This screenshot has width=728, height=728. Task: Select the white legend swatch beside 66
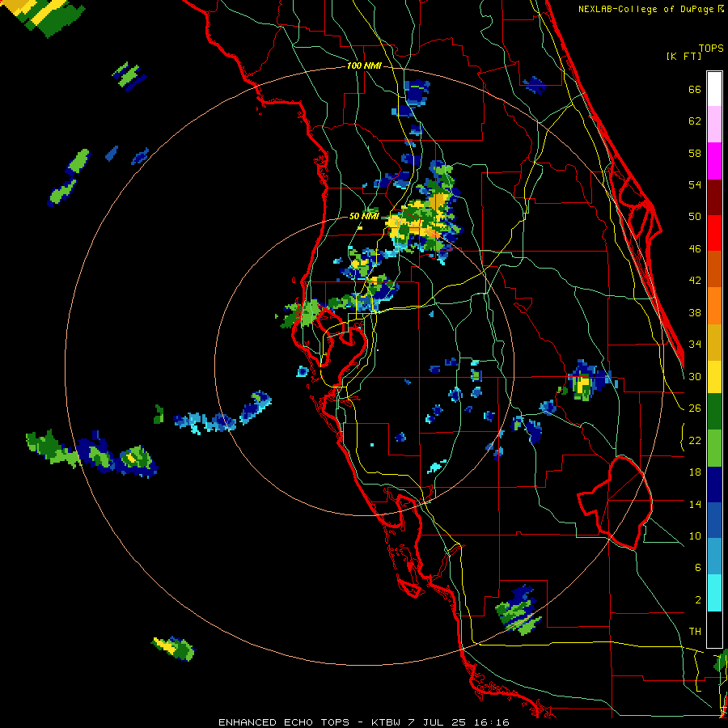point(714,89)
